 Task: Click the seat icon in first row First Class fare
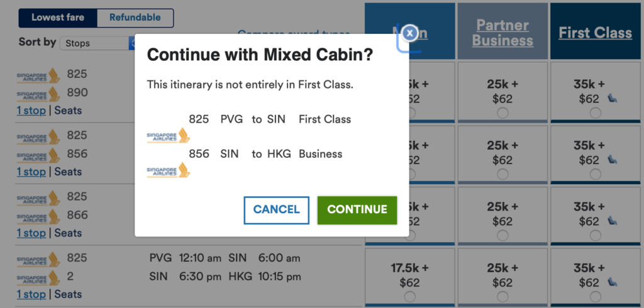[613, 98]
